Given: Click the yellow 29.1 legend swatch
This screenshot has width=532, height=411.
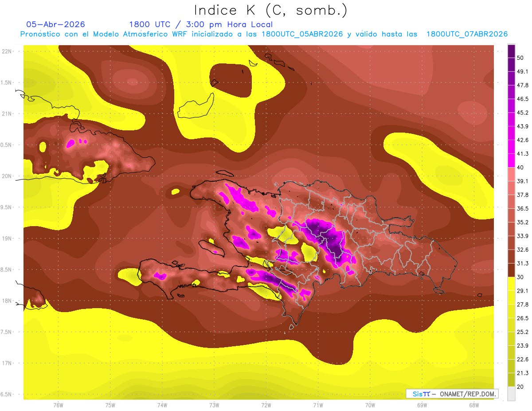Looking at the screenshot, I should [511, 284].
